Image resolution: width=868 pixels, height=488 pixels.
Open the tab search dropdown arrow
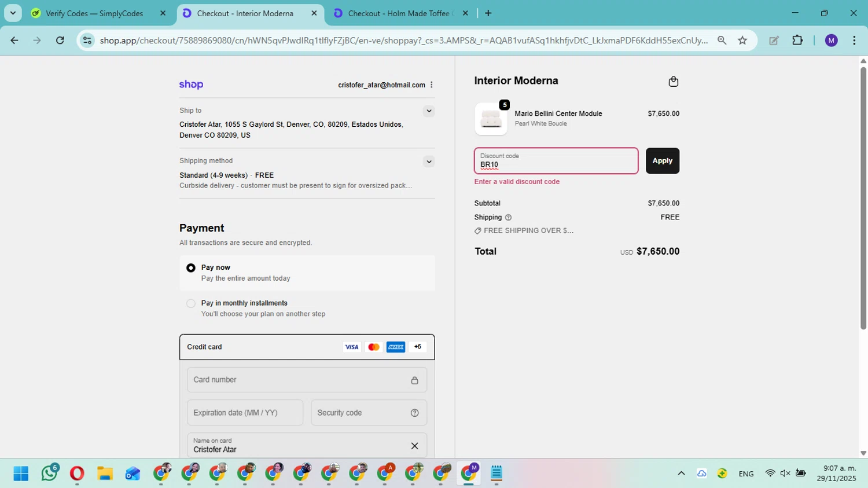click(x=13, y=13)
